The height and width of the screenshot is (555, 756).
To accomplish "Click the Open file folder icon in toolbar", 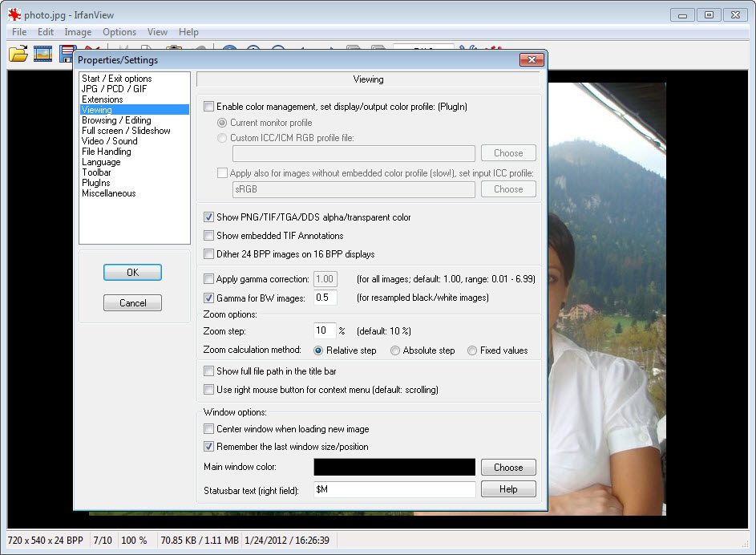I will click(18, 54).
